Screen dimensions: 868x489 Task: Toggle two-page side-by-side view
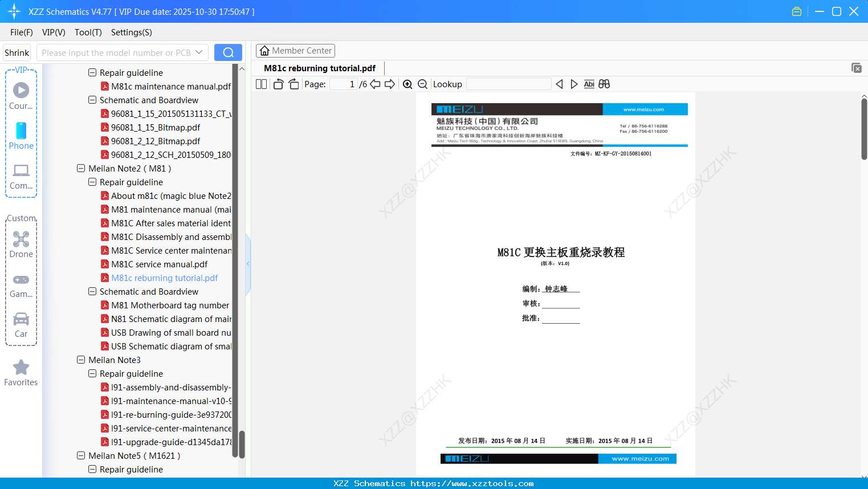tap(260, 84)
